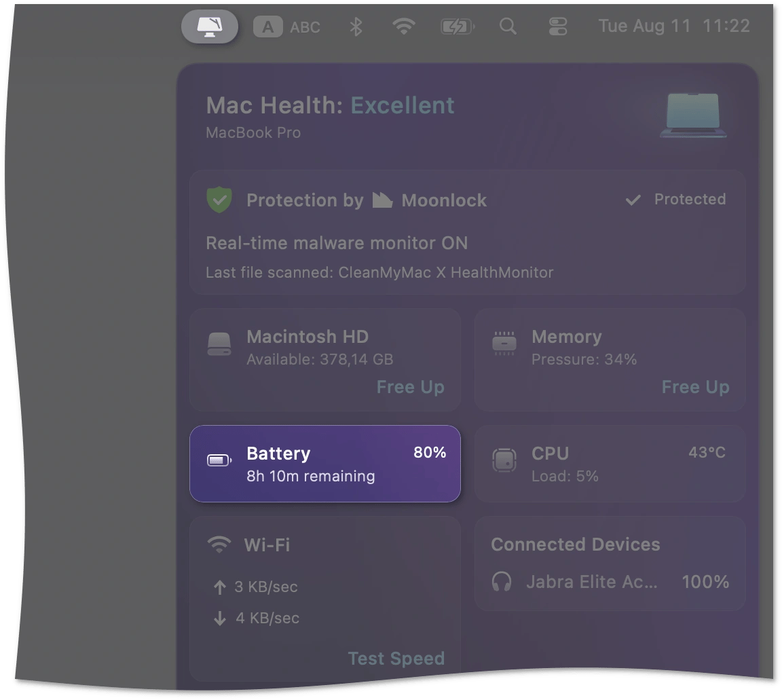
Task: Open Control Center icon in menu bar
Action: (x=557, y=26)
